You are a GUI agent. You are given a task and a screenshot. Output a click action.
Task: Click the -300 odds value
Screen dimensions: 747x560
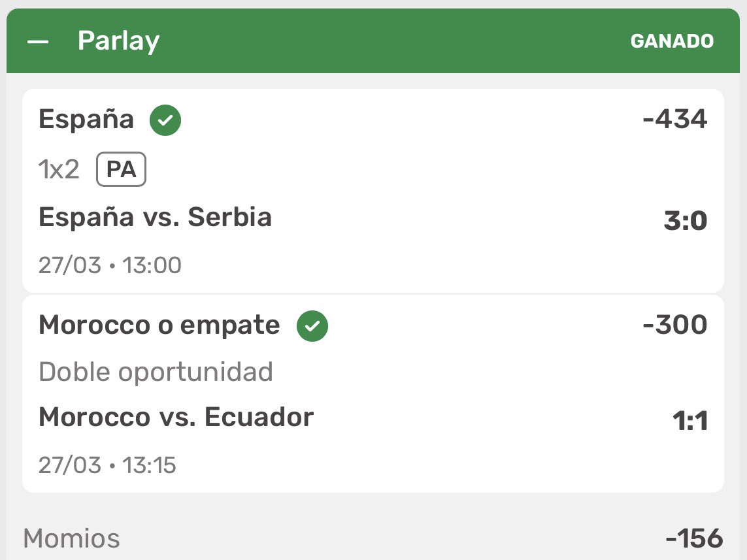(x=674, y=325)
